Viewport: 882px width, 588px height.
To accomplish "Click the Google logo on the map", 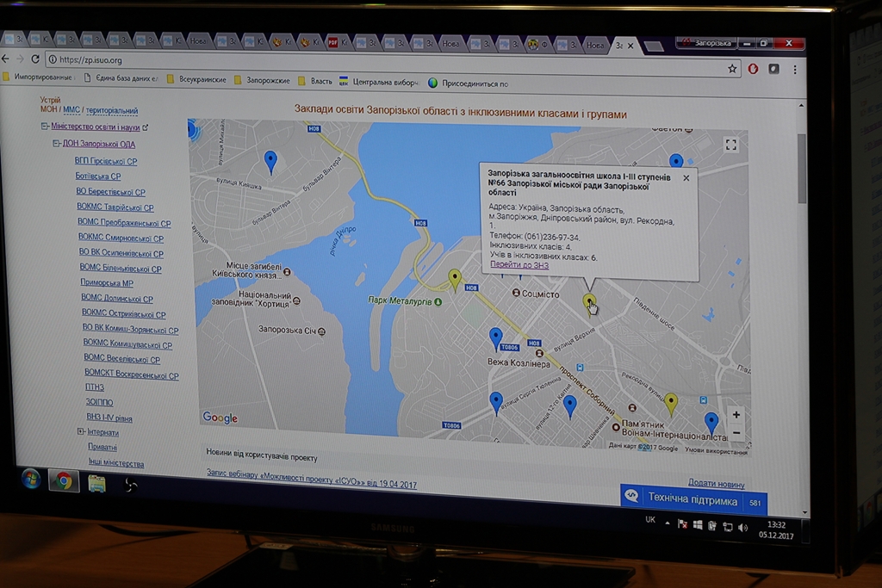I will 220,418.
